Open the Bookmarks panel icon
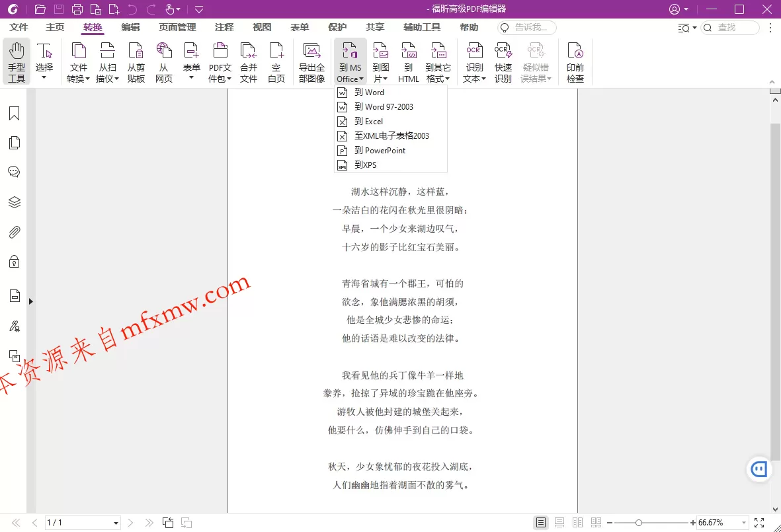 (15, 114)
